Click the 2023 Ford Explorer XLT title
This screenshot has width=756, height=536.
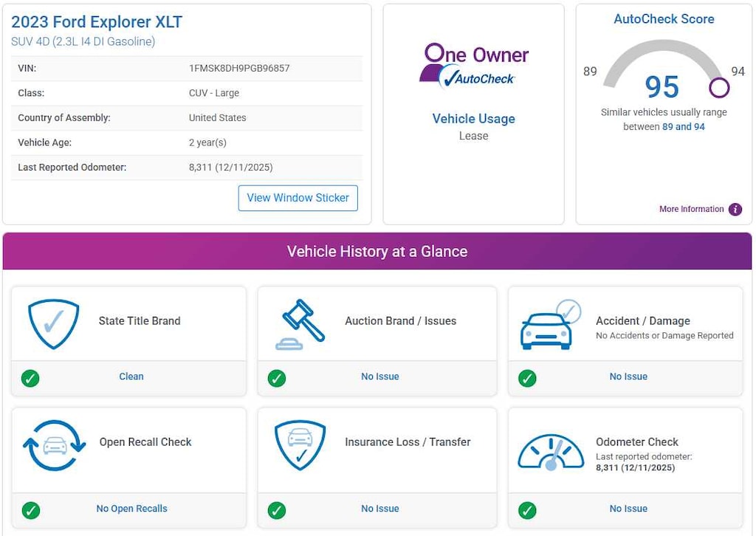point(97,22)
